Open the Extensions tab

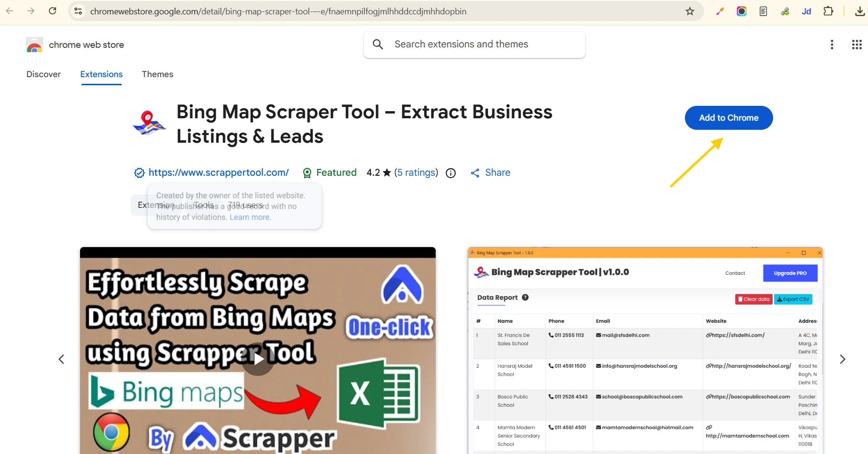(102, 74)
